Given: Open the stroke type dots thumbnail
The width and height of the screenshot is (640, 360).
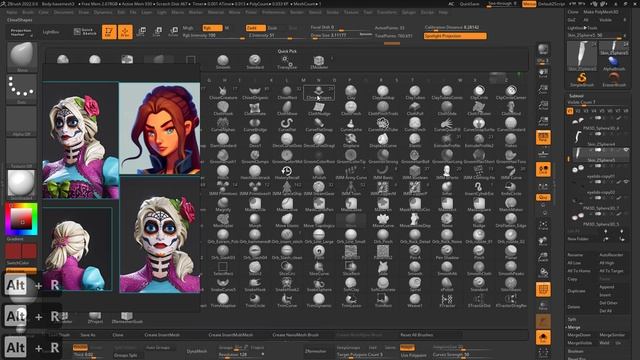Looking at the screenshot, I should [x=22, y=88].
